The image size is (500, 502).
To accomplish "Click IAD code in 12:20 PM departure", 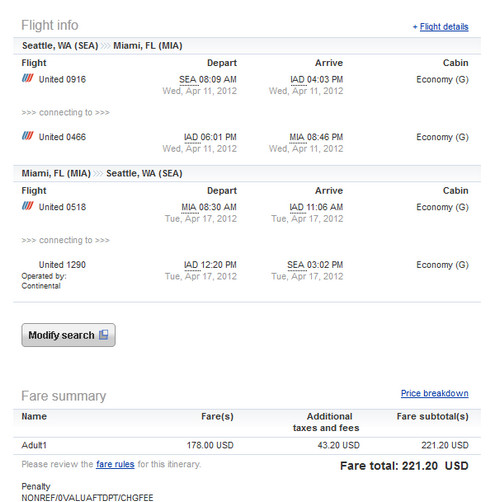I will click(x=191, y=265).
